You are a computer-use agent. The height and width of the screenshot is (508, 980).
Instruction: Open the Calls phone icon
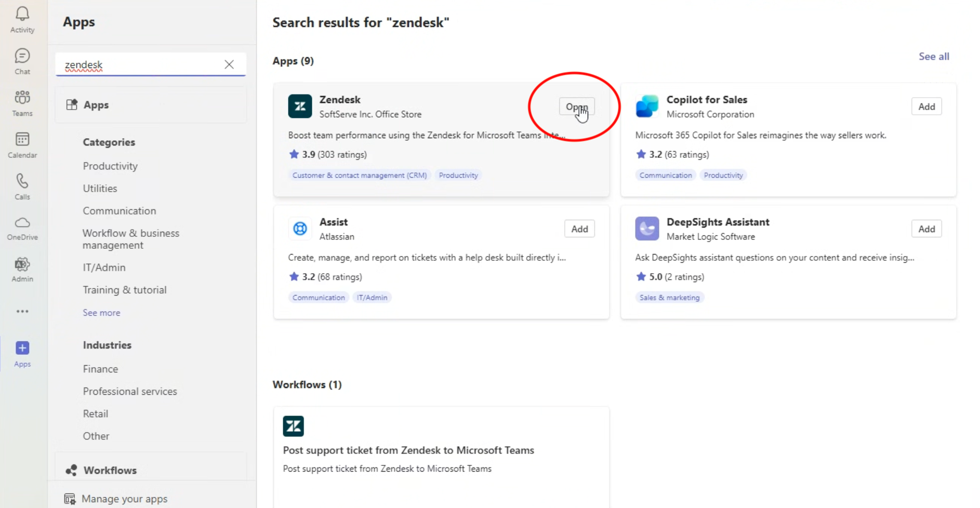[x=22, y=181]
